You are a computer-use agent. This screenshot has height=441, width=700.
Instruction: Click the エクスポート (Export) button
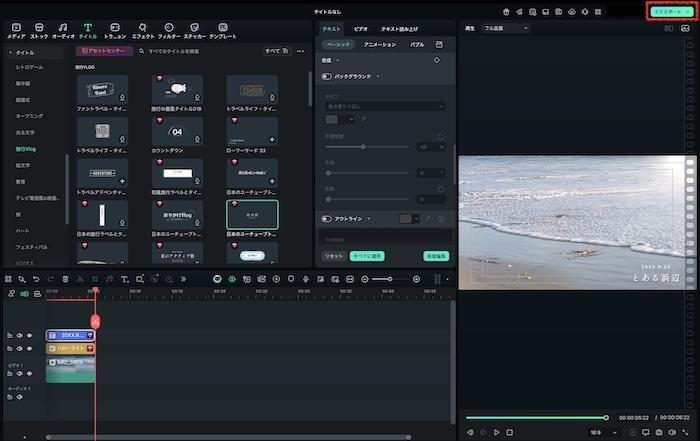coord(669,11)
